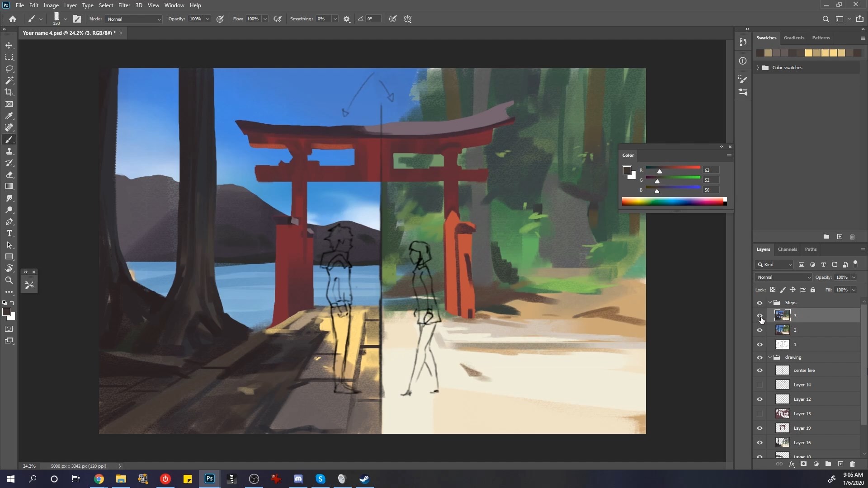Screen dimensions: 868x488
Task: Hide layer 1 in Steps group
Action: point(759,345)
